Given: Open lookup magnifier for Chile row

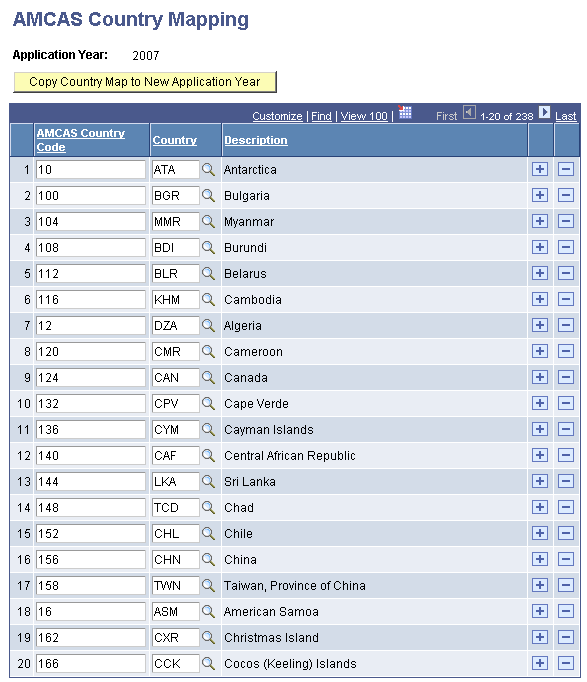Looking at the screenshot, I should pos(208,533).
